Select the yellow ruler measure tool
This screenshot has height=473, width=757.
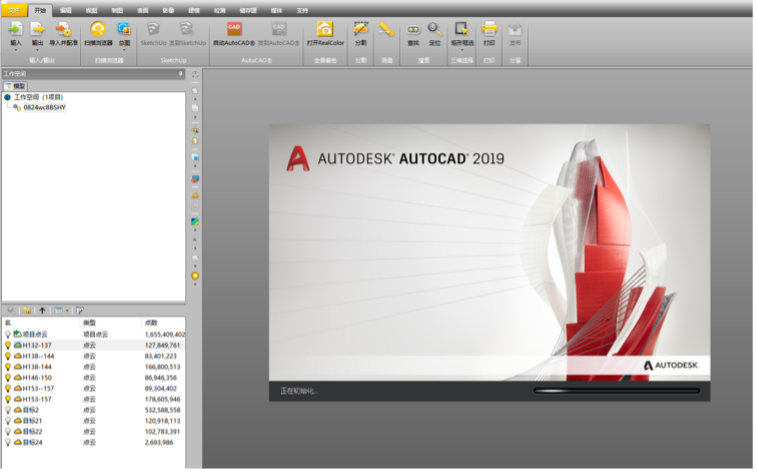tap(386, 29)
